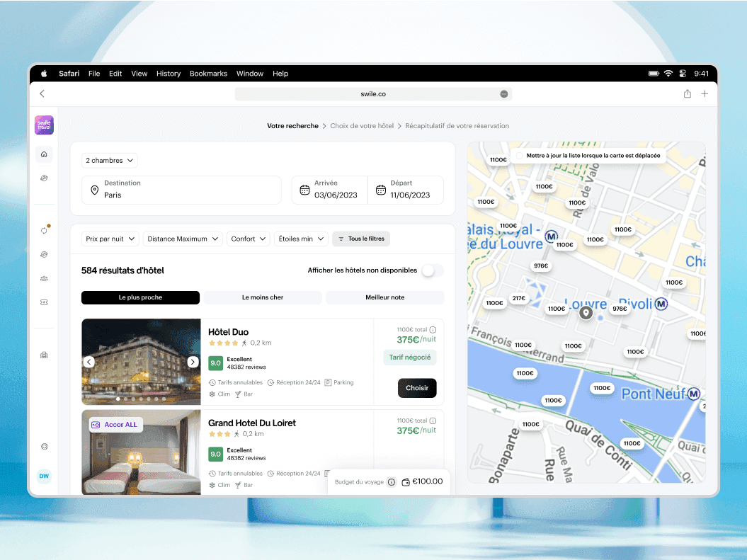Open the Prix par nuit filter

tap(110, 239)
